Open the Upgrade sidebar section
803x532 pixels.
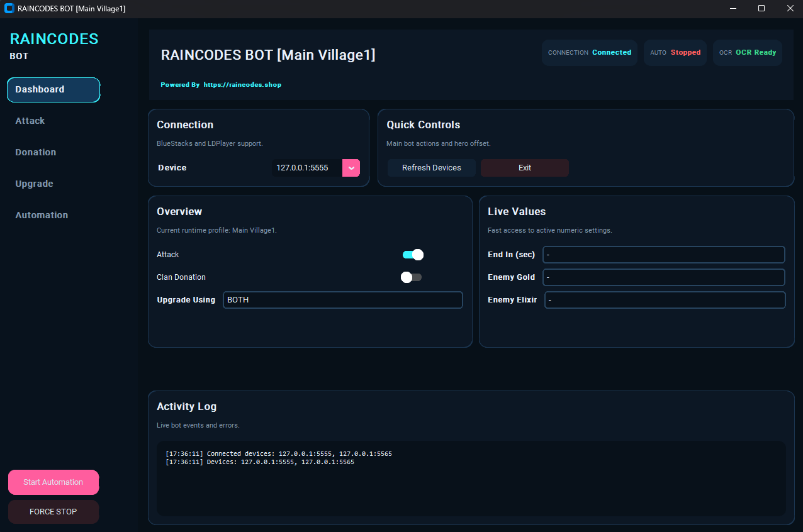click(x=35, y=184)
